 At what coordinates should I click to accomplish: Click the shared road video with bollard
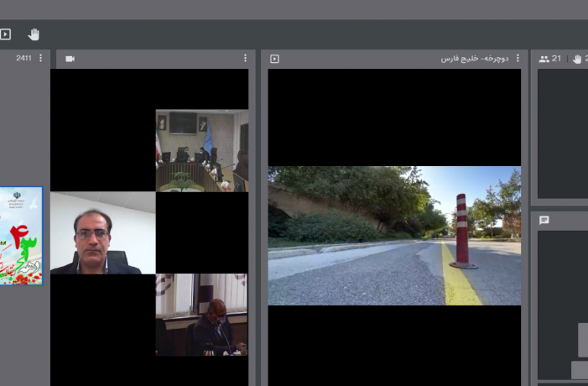[394, 235]
